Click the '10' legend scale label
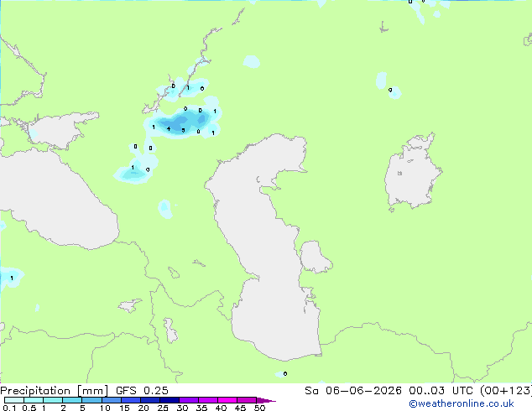532x411 pixels. [105, 408]
